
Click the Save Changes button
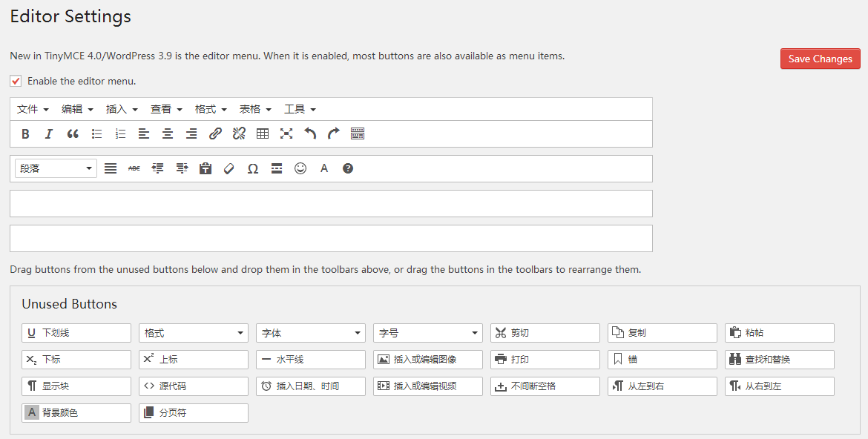coord(820,59)
